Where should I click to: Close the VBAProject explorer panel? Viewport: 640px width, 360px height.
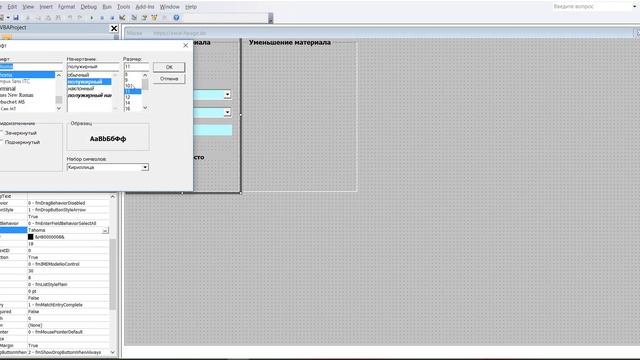pos(114,28)
